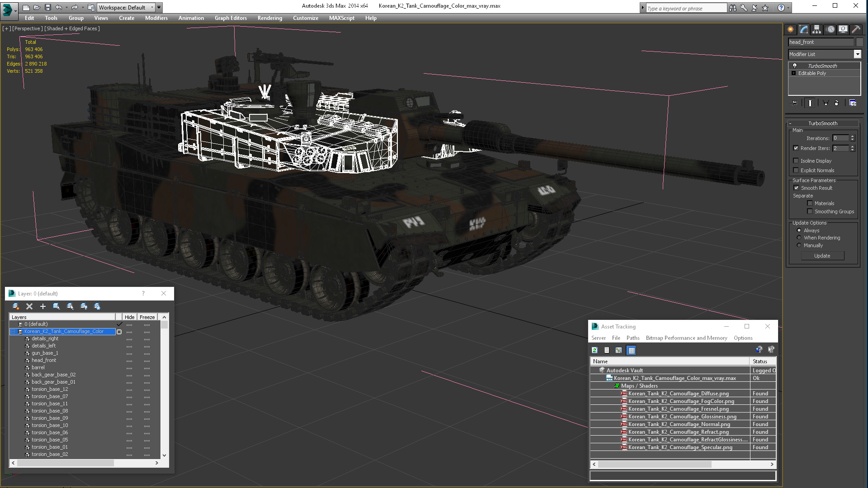
Task: Switch Asset Tracking to tree view icon
Action: [x=619, y=350]
